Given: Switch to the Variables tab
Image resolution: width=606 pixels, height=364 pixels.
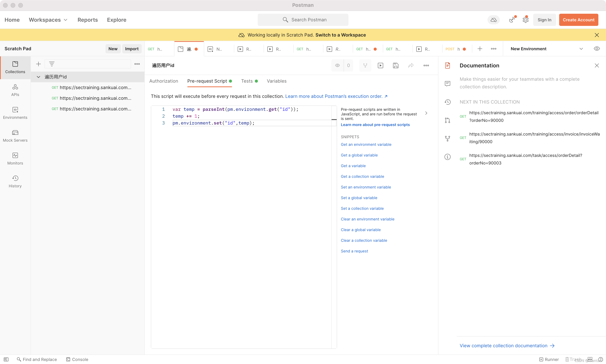Looking at the screenshot, I should click(x=277, y=81).
